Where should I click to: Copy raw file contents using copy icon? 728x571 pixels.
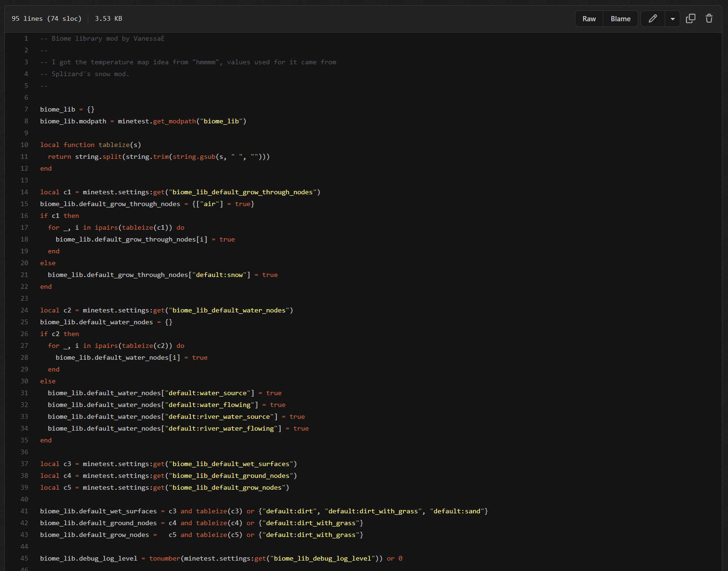pos(690,19)
